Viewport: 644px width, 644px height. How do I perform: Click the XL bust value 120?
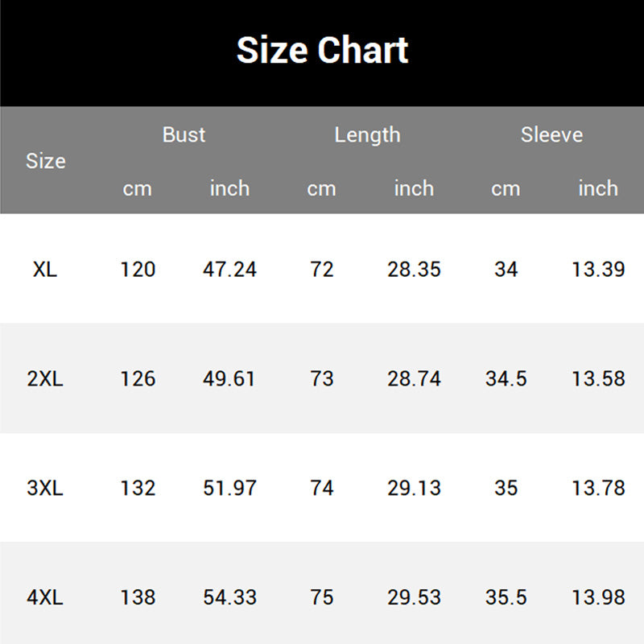tap(138, 269)
